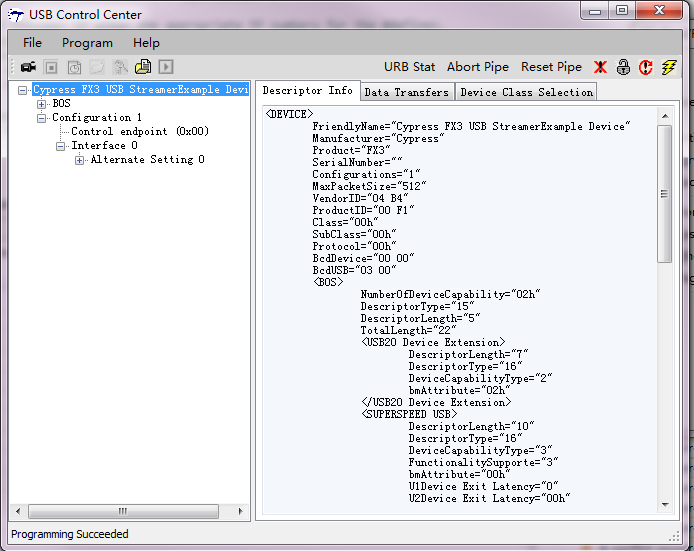Viewport: 694px width, 551px height.
Task: Click the greyed tools toolbar icon
Action: point(120,67)
